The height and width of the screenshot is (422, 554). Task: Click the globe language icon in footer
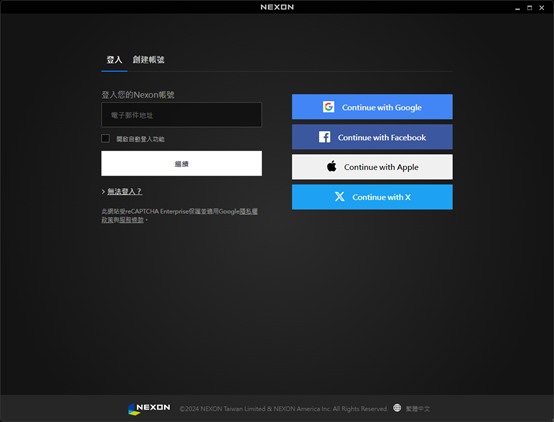[x=397, y=408]
